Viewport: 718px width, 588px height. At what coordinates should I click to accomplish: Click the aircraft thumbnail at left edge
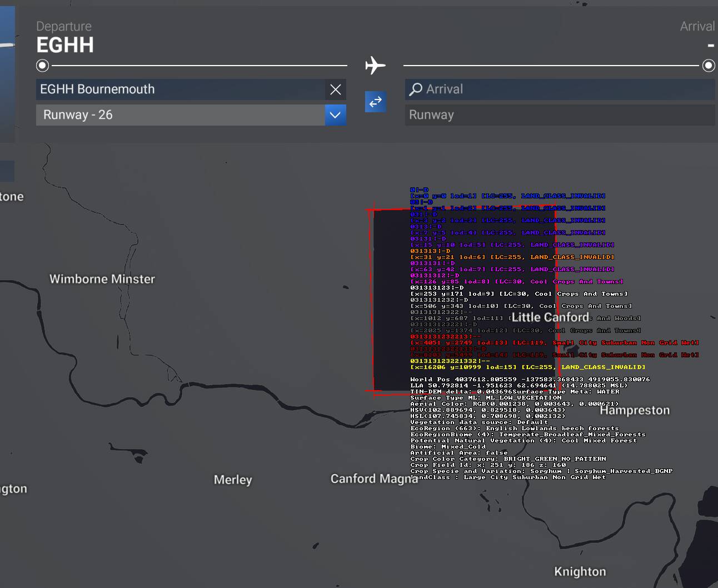pos(7,72)
